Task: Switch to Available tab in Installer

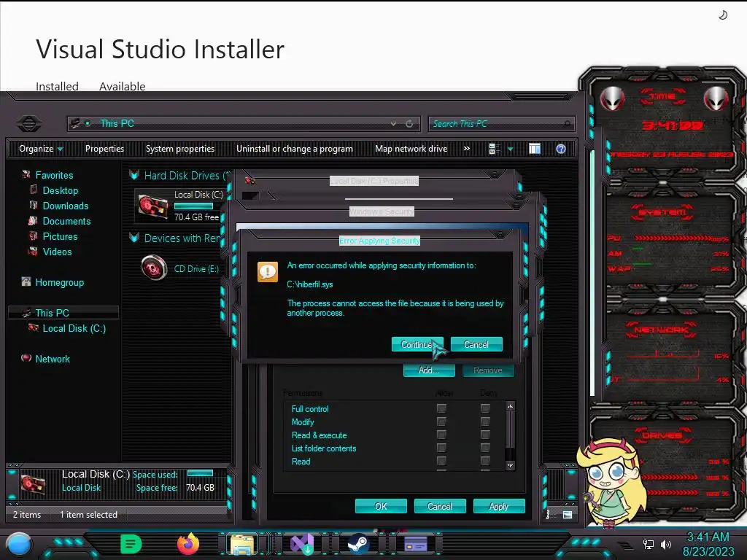Action: (x=123, y=86)
